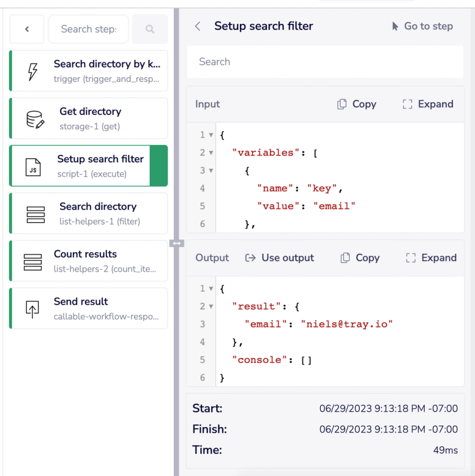Select the Get directory step
The height and width of the screenshot is (476, 475).
(89, 118)
